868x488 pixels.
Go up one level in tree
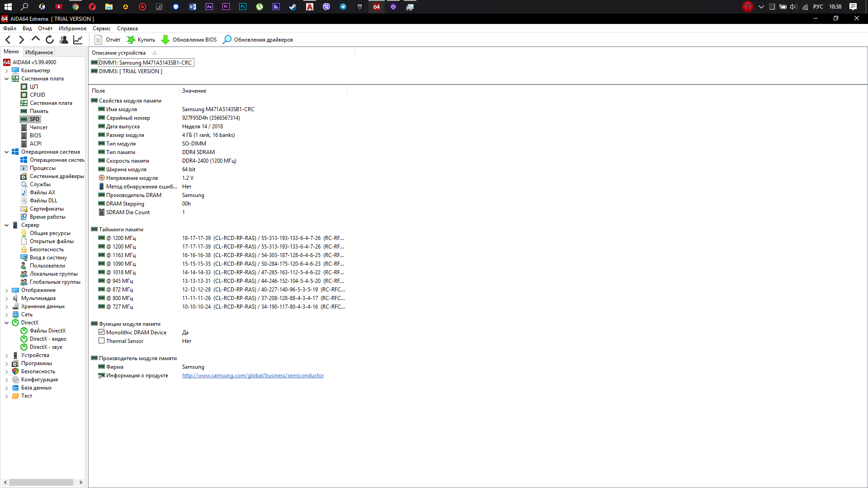coord(35,39)
